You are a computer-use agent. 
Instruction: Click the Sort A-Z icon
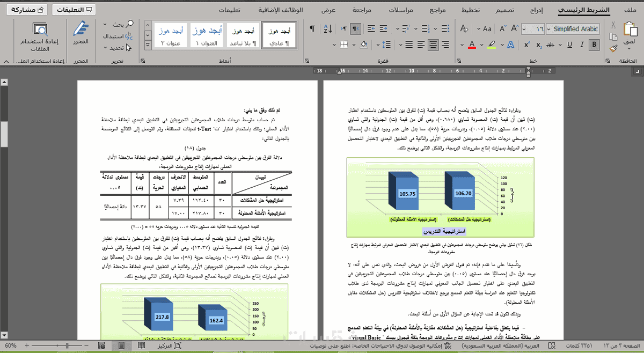[328, 28]
